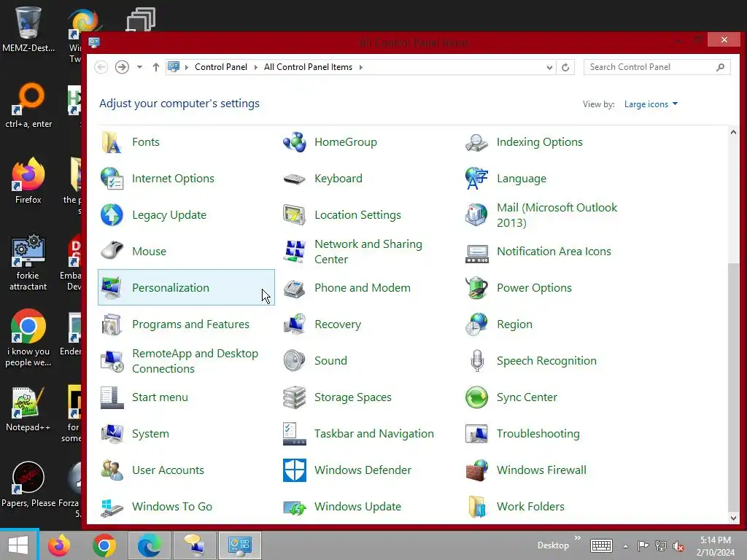
Task: Open Windows Defender shield icon
Action: coord(294,470)
